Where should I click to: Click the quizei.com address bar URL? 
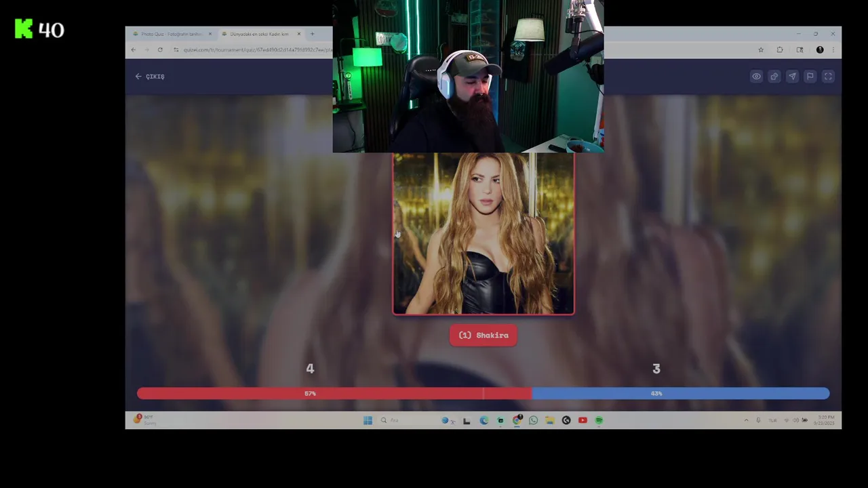(x=257, y=49)
